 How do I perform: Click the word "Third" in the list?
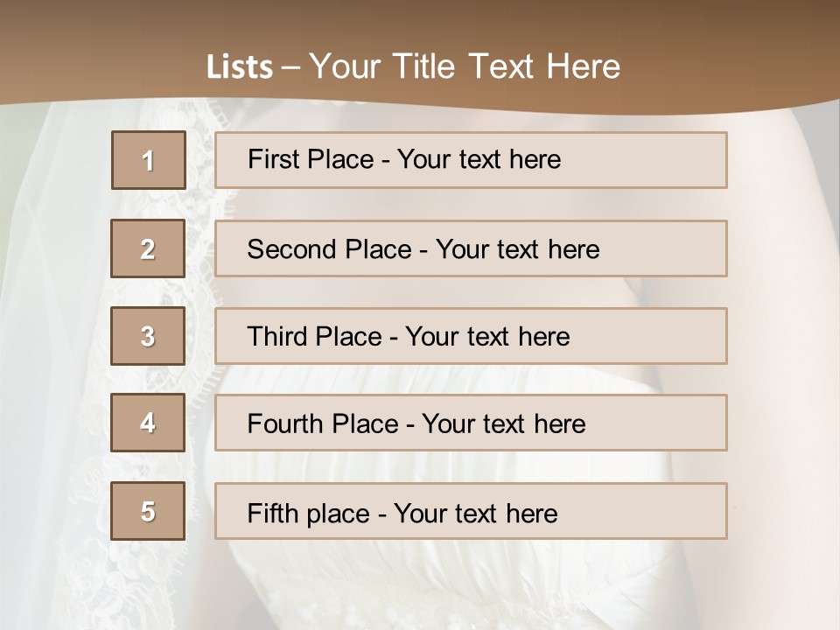[274, 337]
